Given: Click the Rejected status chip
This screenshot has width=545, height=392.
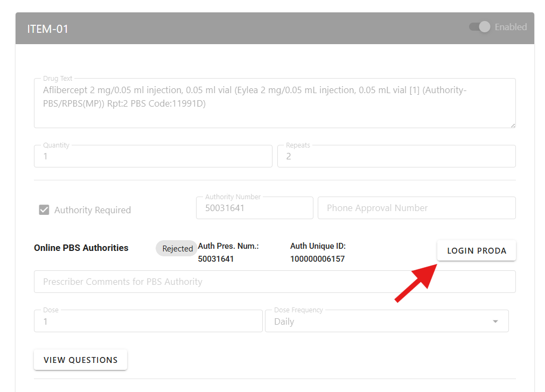Looking at the screenshot, I should coord(177,249).
